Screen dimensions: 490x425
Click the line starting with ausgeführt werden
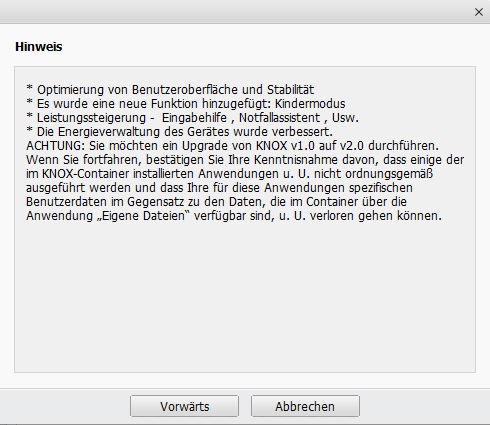click(x=219, y=188)
